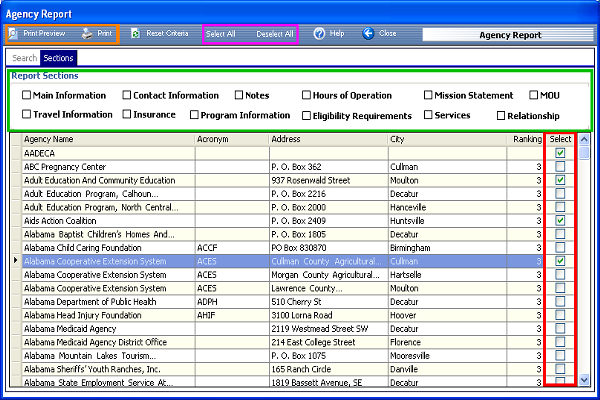
Task: Check Select box for ABC Pregnancy Center
Action: coord(560,166)
